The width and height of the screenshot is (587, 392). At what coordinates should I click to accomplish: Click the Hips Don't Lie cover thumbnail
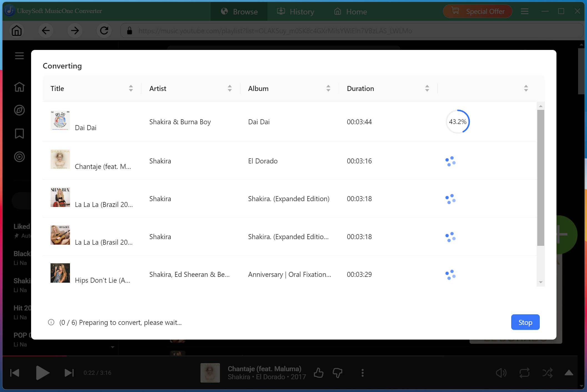pos(60,273)
